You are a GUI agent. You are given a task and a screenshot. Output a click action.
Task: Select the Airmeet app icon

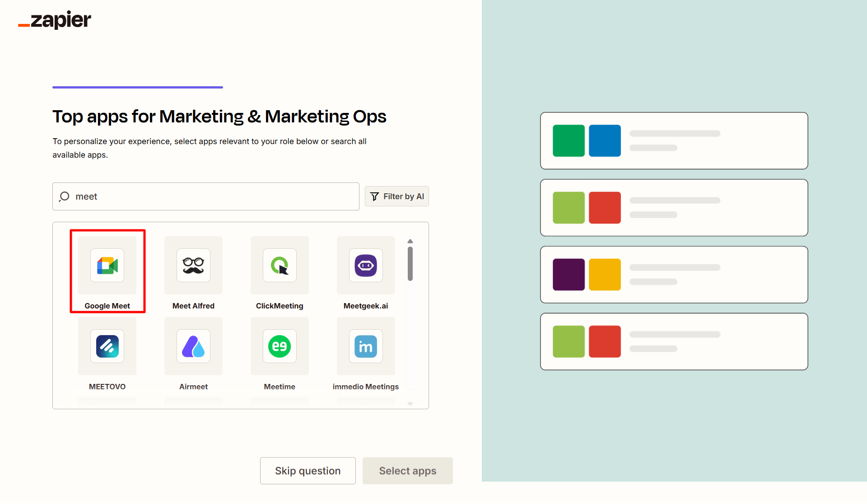(193, 346)
